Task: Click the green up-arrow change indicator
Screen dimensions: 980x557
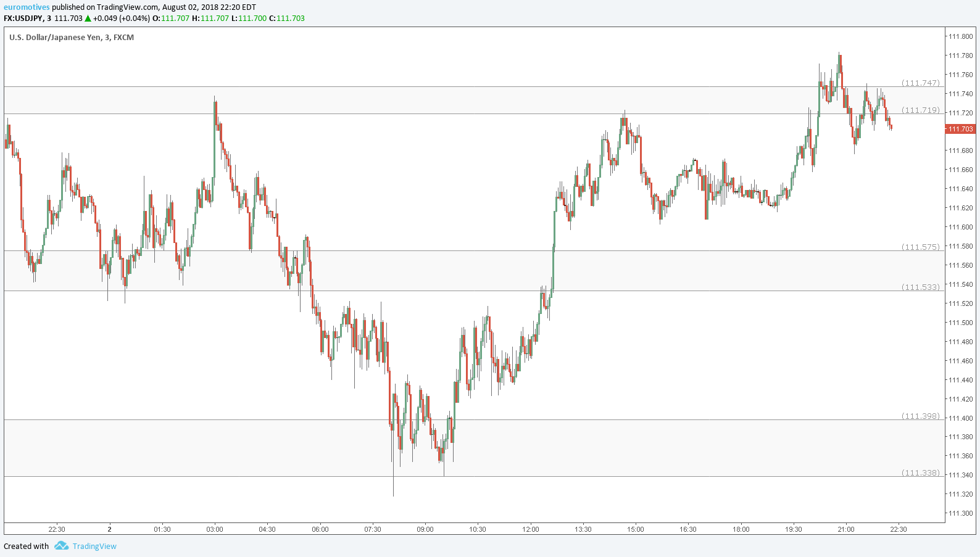Action: point(88,19)
